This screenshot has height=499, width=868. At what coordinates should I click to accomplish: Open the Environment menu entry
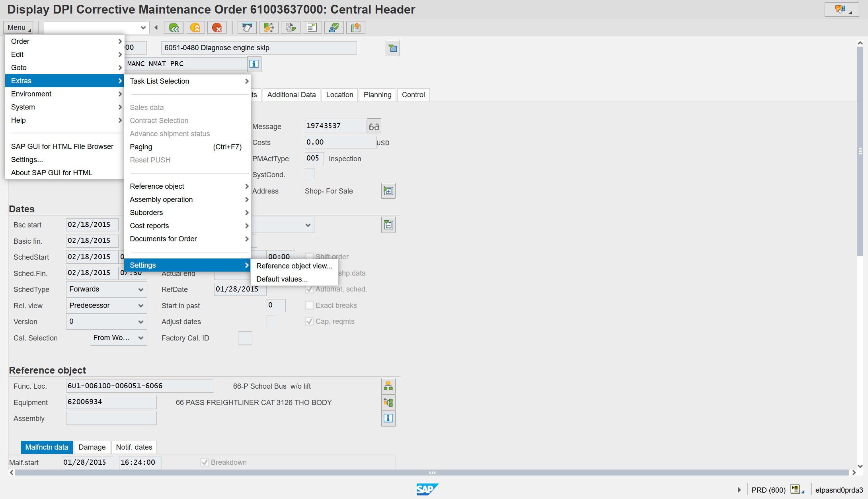coord(64,94)
